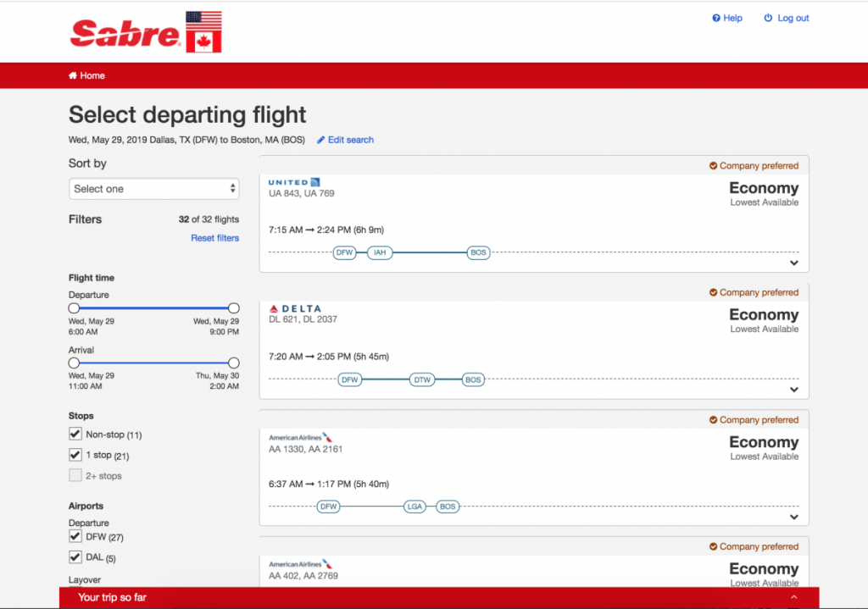The image size is (868, 609).
Task: Click the Home house icon
Action: (73, 75)
